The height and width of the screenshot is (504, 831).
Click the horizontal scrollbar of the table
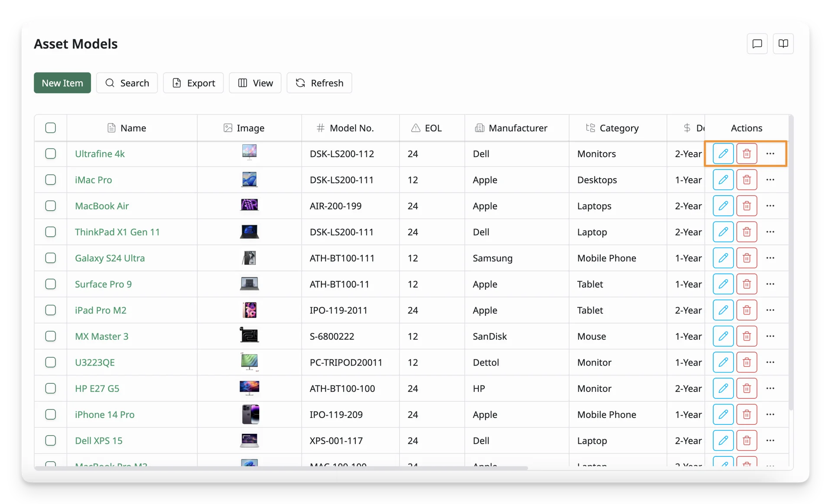tap(281, 468)
